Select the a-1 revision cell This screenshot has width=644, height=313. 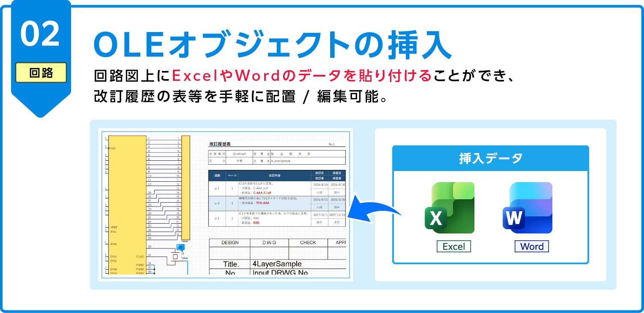point(217,189)
